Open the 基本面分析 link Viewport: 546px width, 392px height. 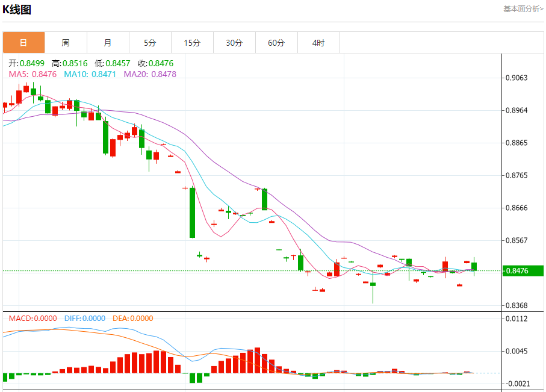[523, 9]
